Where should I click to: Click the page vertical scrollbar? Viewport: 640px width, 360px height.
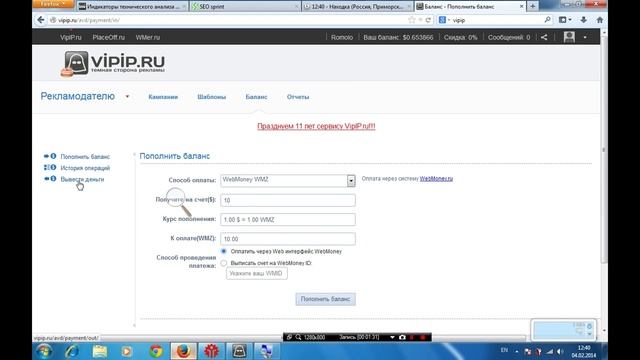pos(604,149)
